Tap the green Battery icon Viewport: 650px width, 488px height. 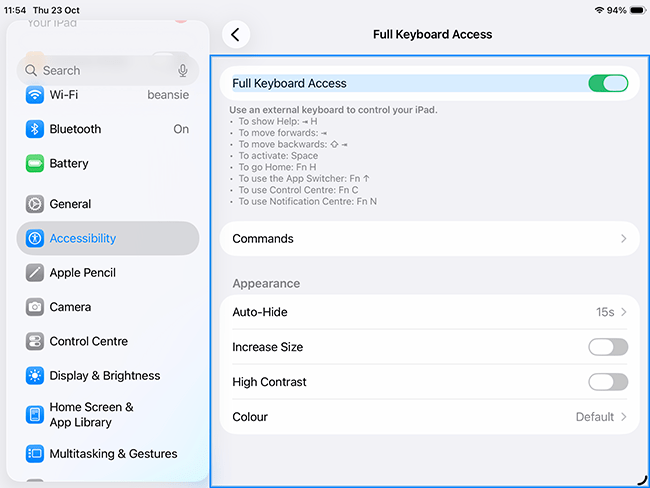tap(35, 164)
